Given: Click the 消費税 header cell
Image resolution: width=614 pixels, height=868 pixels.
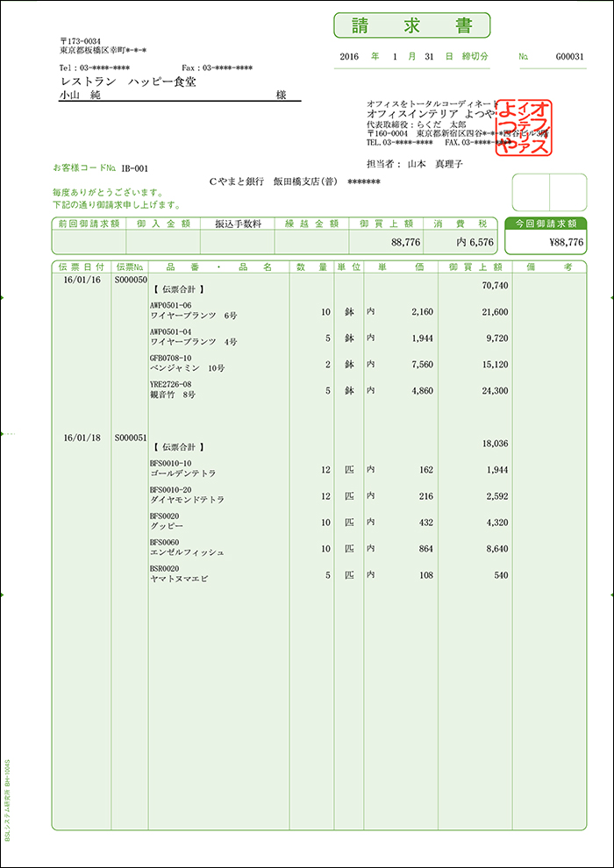Looking at the screenshot, I should (x=460, y=223).
